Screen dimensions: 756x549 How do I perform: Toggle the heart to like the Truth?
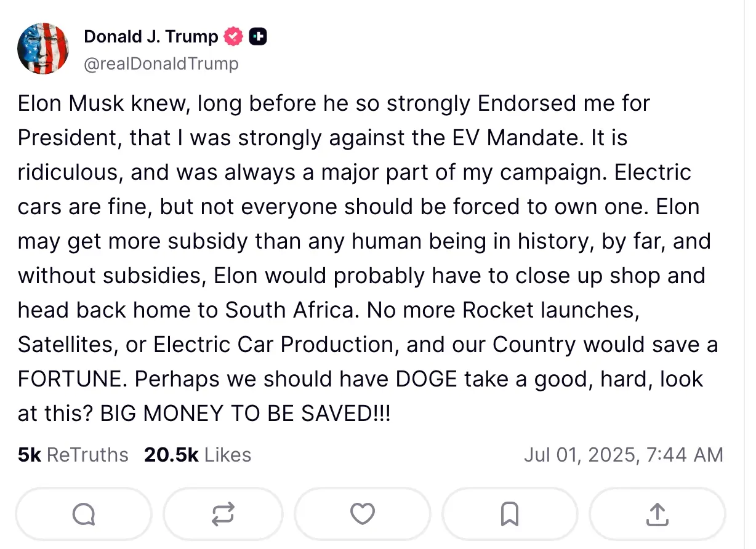click(363, 513)
